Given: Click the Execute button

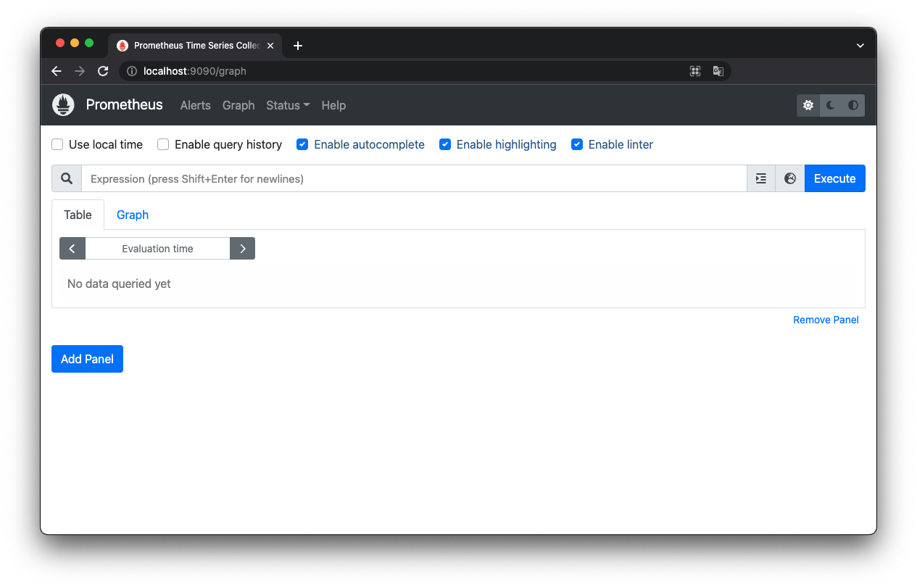Looking at the screenshot, I should point(834,178).
